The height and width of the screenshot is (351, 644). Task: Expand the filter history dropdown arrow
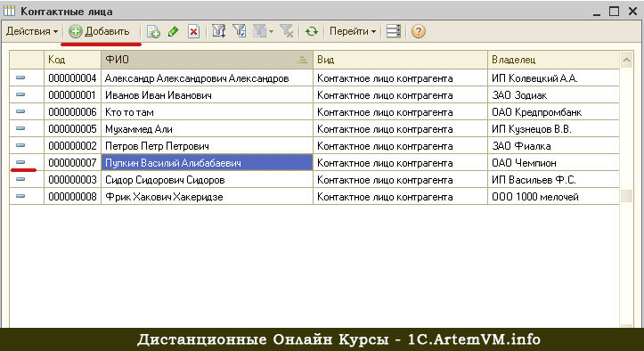click(x=271, y=32)
